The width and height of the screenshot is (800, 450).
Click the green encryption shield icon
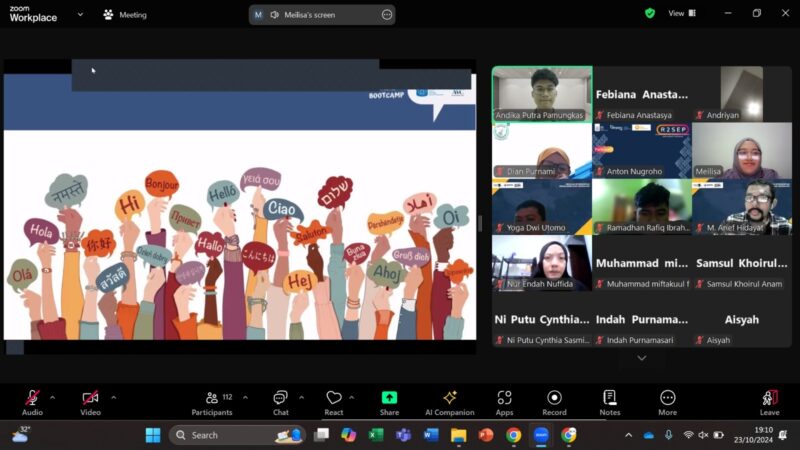[x=650, y=14]
